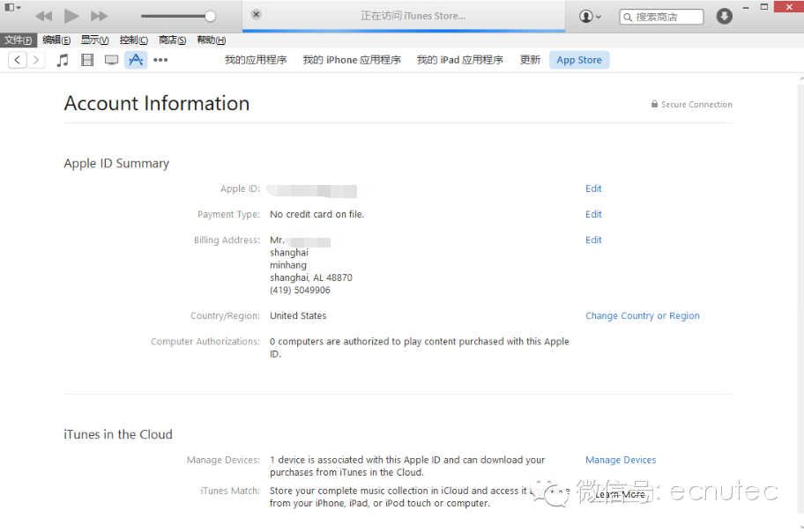
Task: Click Change Country or Region link
Action: [643, 315]
